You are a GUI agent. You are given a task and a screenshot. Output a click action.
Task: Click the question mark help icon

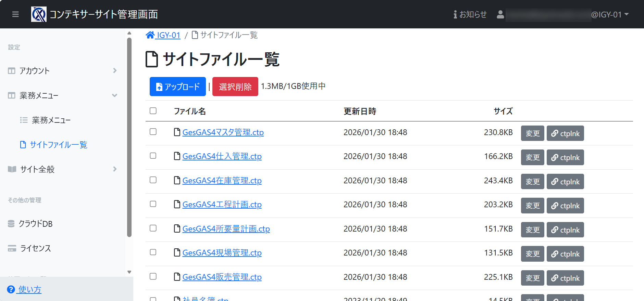pyautogui.click(x=11, y=289)
